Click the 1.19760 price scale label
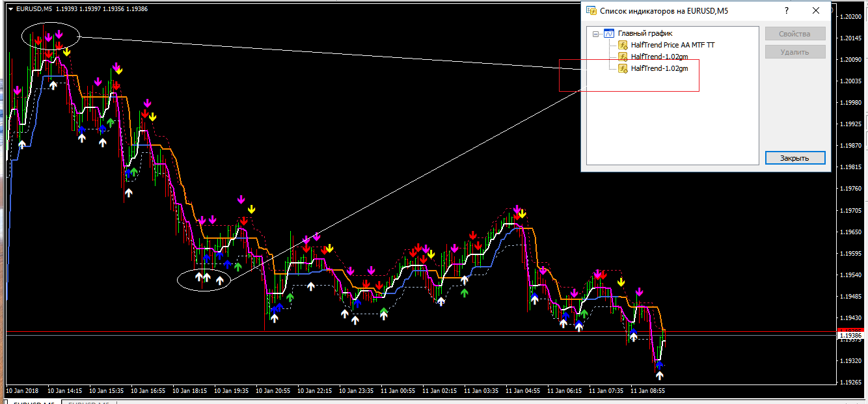This screenshot has width=868, height=404. pos(850,189)
